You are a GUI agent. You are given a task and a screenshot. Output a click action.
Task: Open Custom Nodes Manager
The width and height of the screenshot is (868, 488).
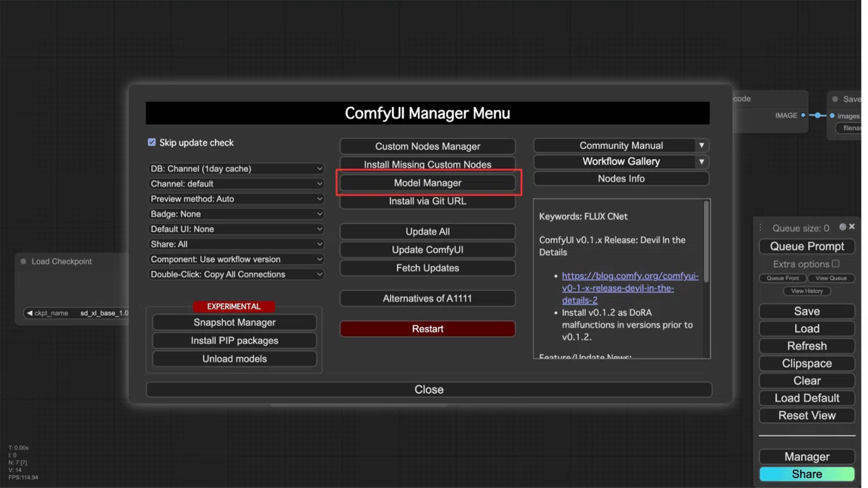click(427, 146)
